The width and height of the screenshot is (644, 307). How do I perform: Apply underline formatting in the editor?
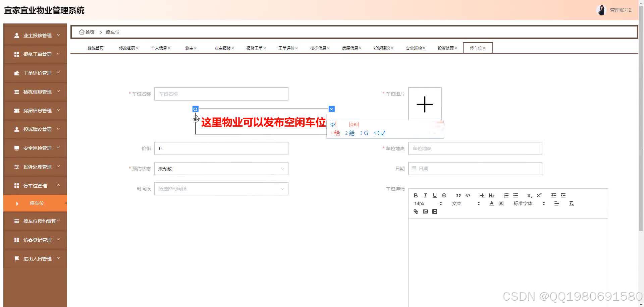(x=434, y=195)
